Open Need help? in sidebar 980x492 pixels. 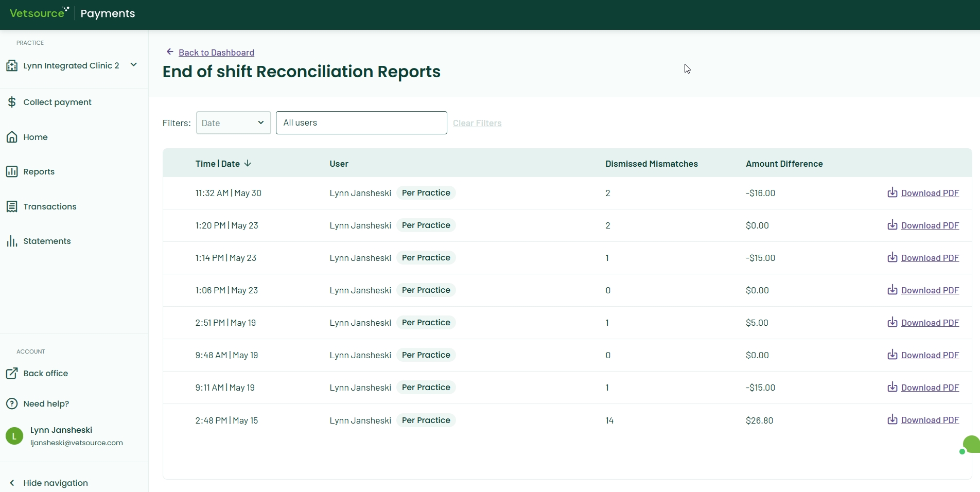pyautogui.click(x=46, y=403)
